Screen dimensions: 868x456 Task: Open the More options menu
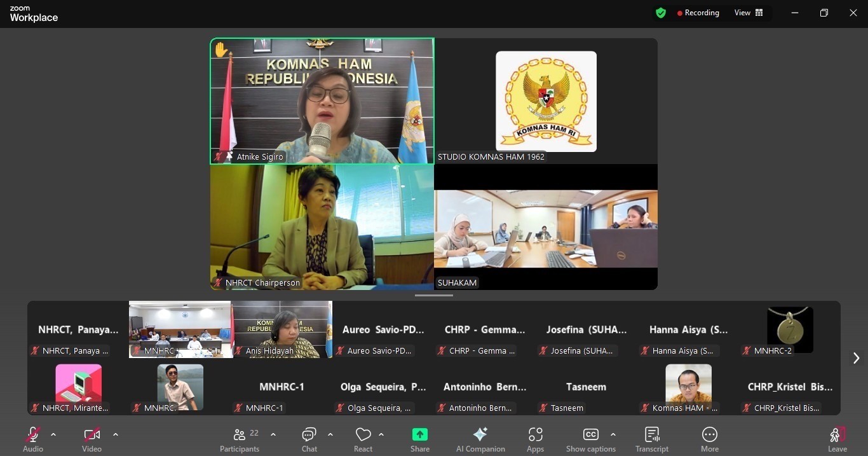(709, 439)
